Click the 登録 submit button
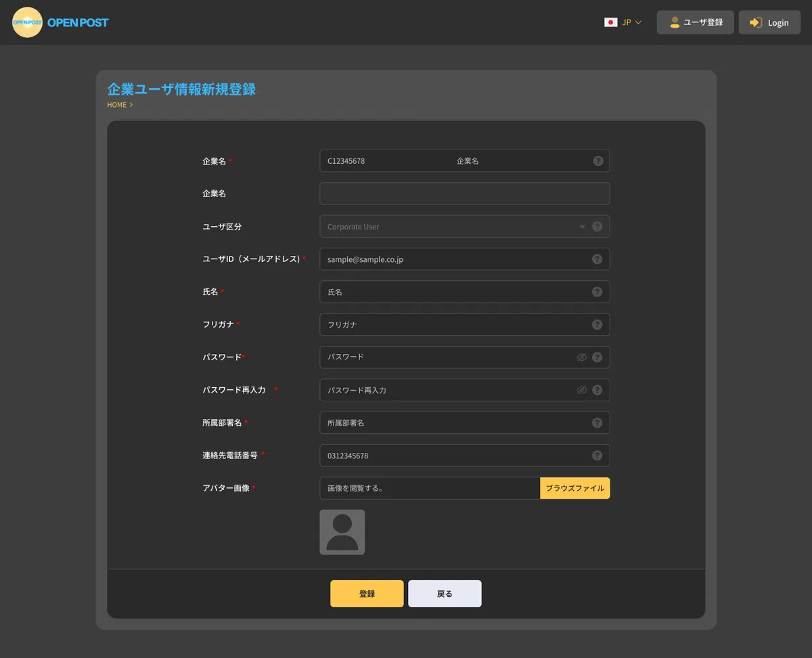The height and width of the screenshot is (658, 812). point(367,594)
